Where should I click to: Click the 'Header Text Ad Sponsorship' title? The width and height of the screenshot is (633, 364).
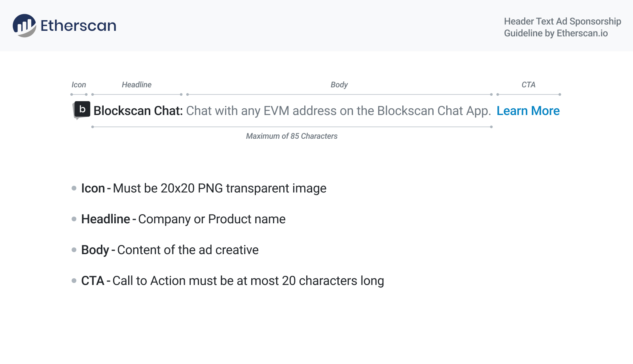[562, 21]
